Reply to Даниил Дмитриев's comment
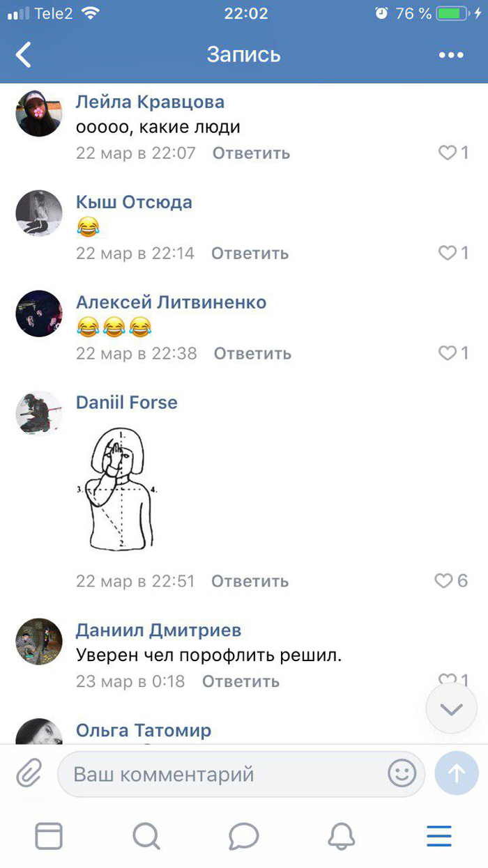Image resolution: width=488 pixels, height=868 pixels. (241, 681)
